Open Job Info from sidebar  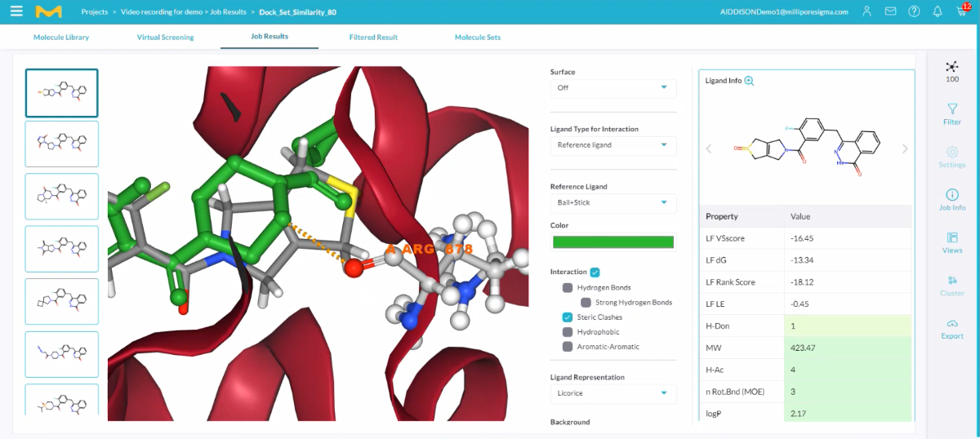pos(951,200)
